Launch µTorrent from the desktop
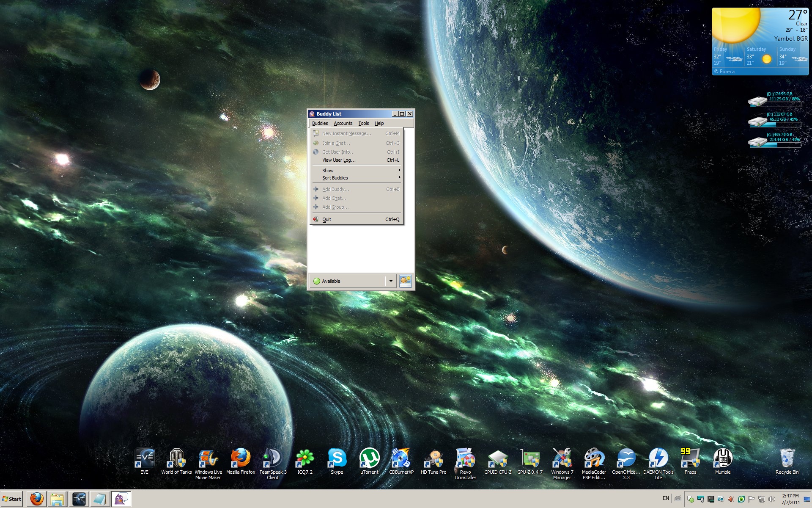812x508 pixels. click(369, 459)
